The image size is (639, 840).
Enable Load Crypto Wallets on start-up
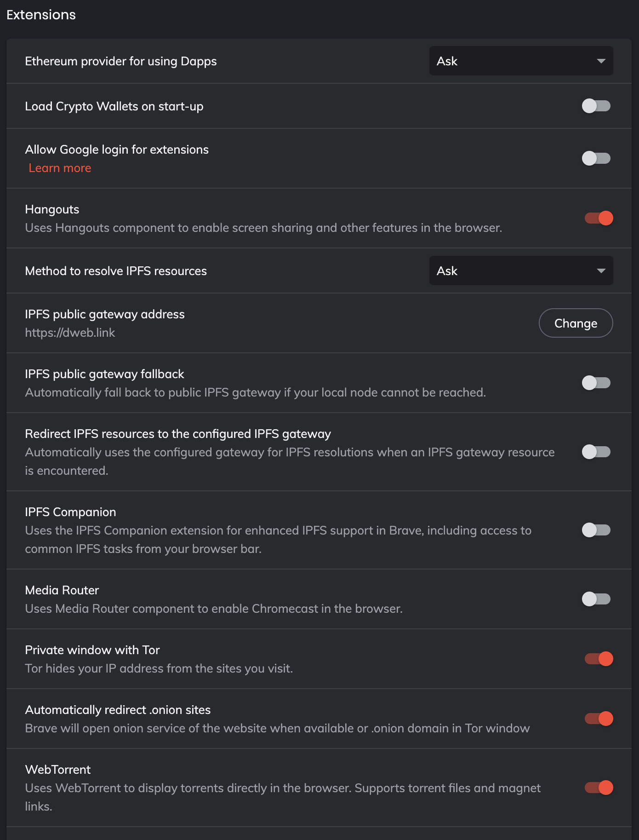596,106
